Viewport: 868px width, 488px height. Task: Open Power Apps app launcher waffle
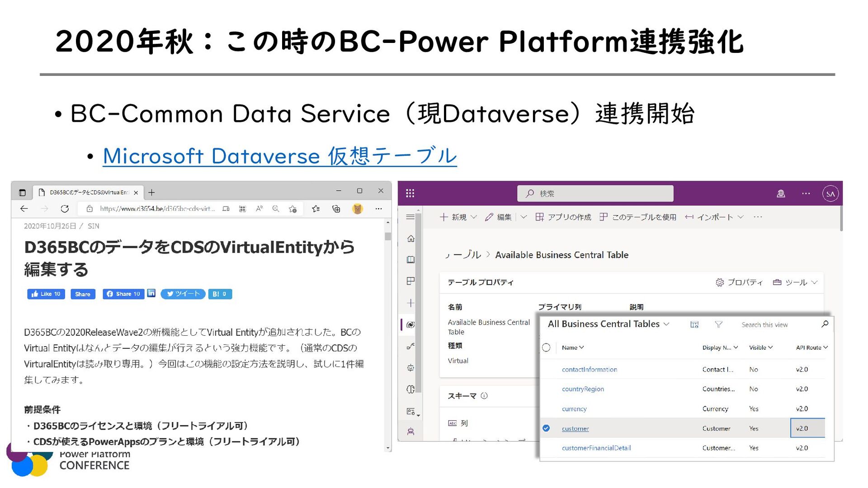pyautogui.click(x=410, y=193)
